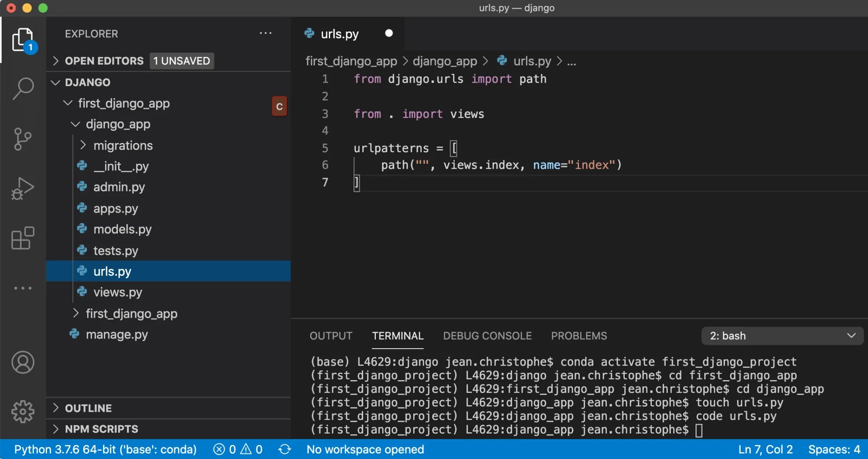Open the Extensions view icon
868x459 pixels.
(x=22, y=238)
